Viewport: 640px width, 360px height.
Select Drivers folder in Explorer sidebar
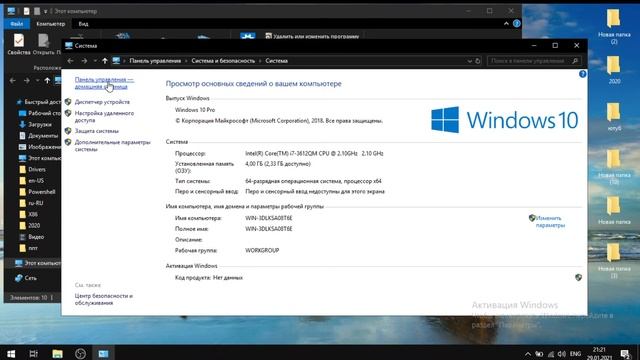[x=33, y=169]
